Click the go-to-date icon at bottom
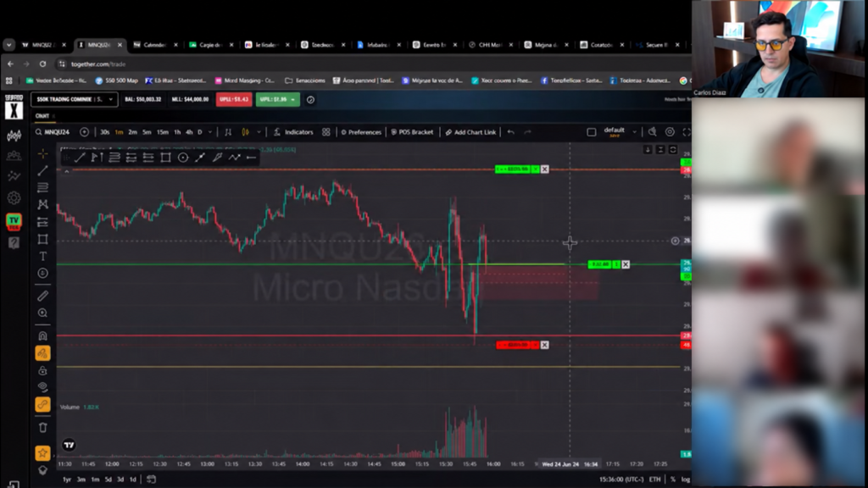868x488 pixels. [x=151, y=480]
